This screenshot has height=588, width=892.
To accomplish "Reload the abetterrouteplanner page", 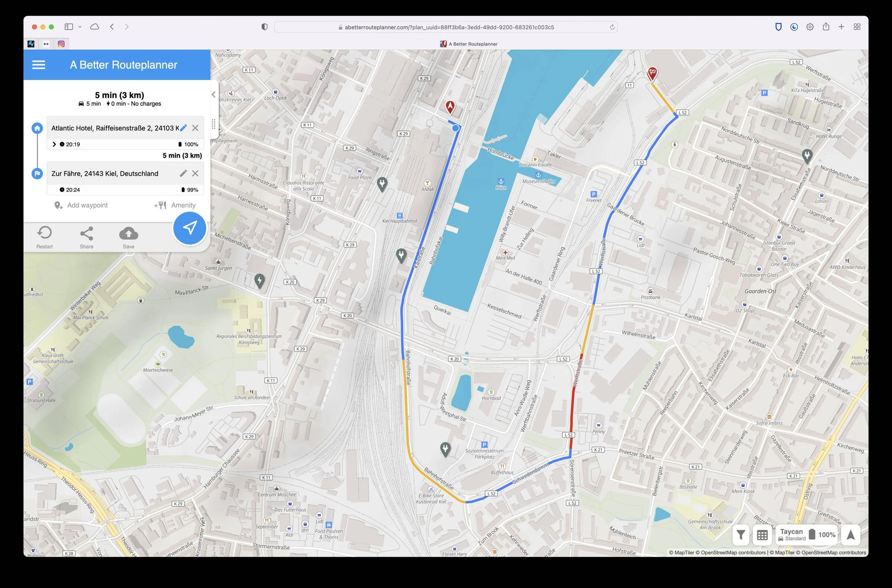I will click(x=612, y=27).
